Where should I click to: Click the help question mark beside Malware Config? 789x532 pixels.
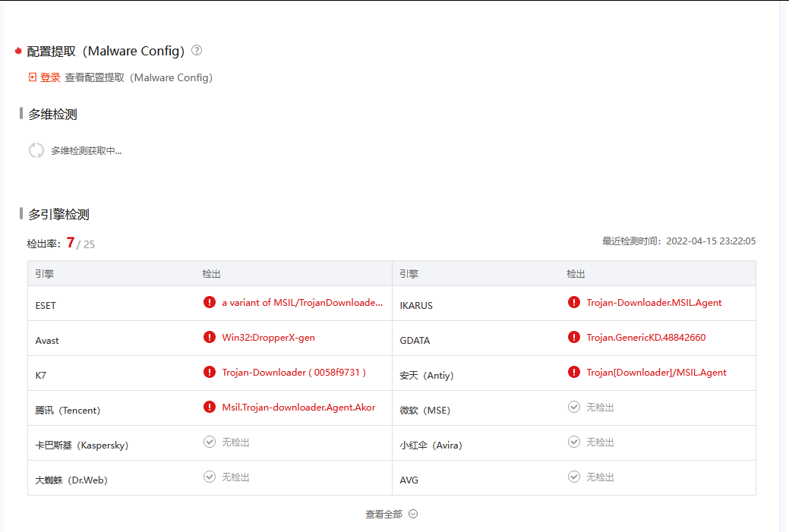(x=197, y=51)
